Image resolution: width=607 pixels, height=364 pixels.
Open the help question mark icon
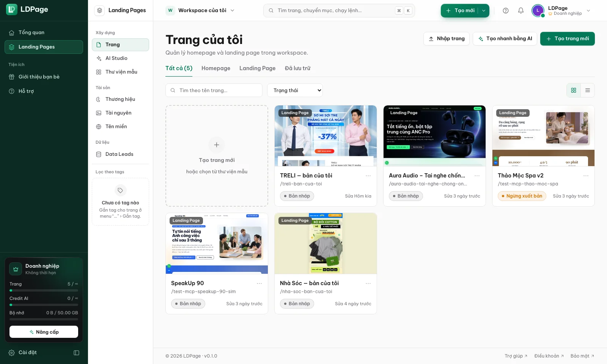point(506,11)
